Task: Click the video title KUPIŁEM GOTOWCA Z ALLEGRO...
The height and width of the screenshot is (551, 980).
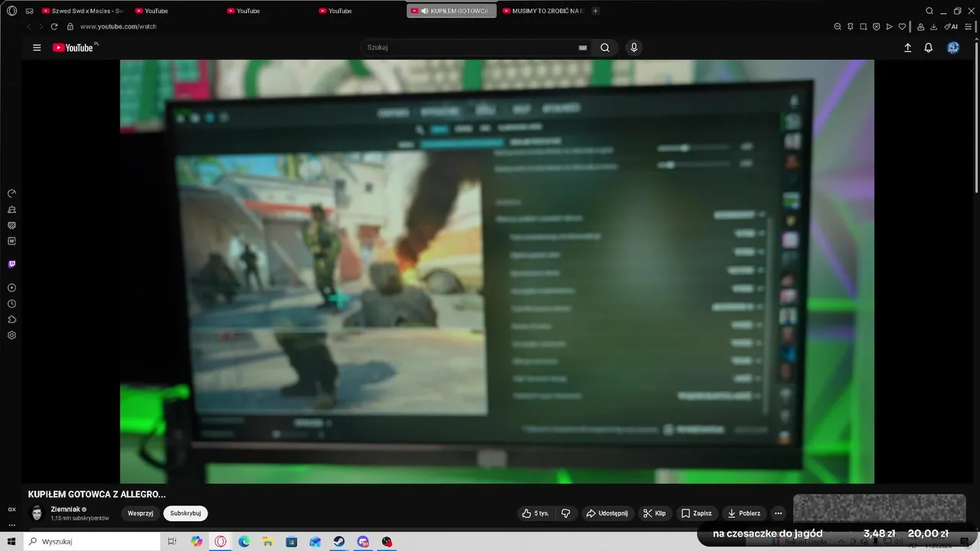Action: click(x=97, y=494)
